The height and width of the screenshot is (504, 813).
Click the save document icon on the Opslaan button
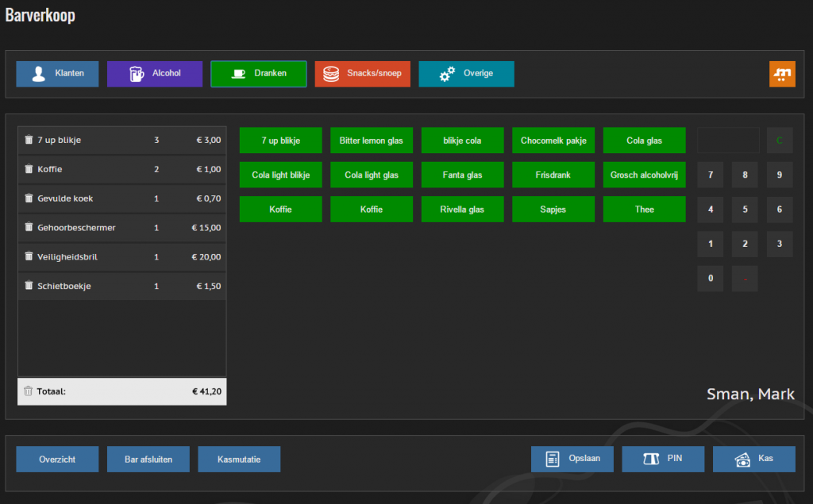550,458
